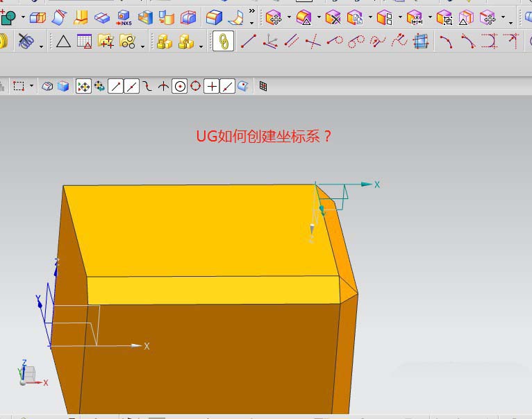Select the Offset Face tool
This screenshot has width=532, height=419.
pos(188,17)
